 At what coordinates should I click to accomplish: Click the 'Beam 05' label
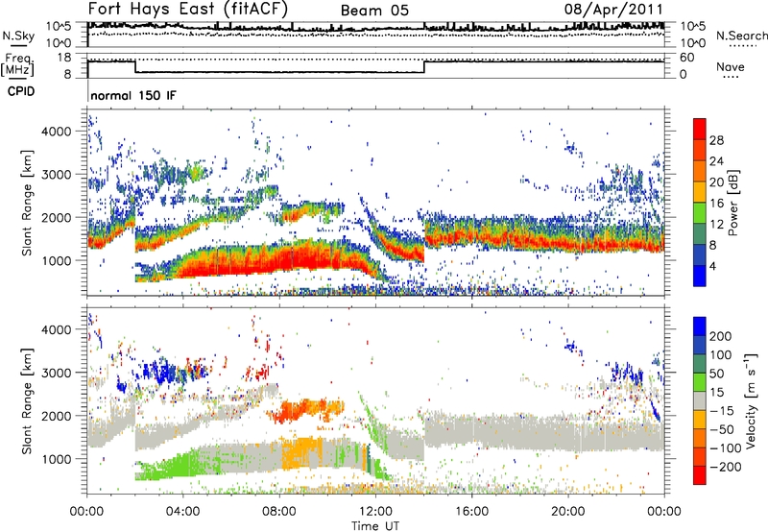click(x=374, y=11)
